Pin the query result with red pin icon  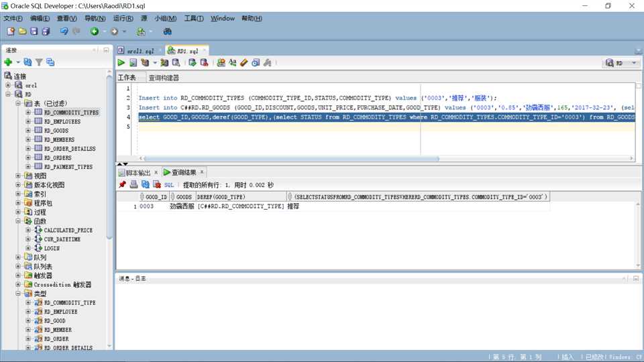tap(122, 185)
